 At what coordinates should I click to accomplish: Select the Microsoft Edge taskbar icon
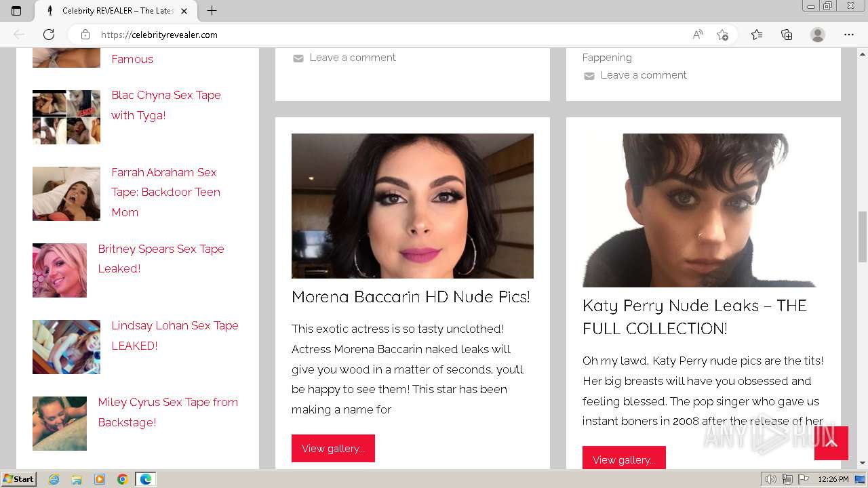click(146, 479)
